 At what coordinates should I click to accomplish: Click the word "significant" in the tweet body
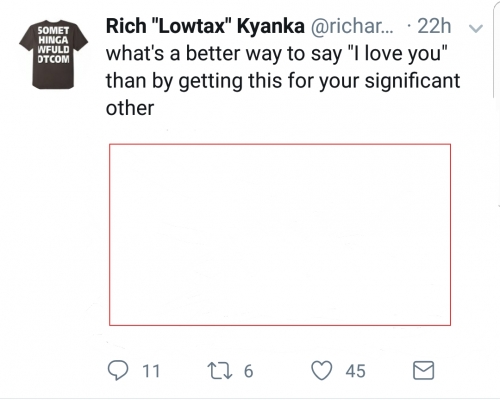tap(412, 81)
